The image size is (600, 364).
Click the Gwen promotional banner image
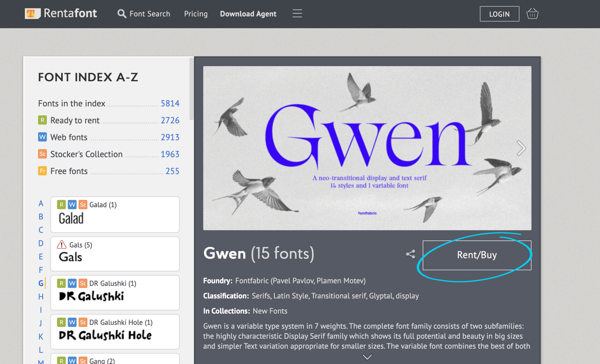click(x=367, y=148)
